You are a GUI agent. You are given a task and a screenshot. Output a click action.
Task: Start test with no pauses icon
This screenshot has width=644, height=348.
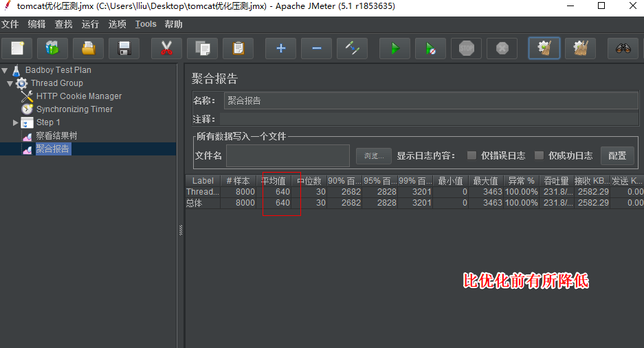pos(430,48)
